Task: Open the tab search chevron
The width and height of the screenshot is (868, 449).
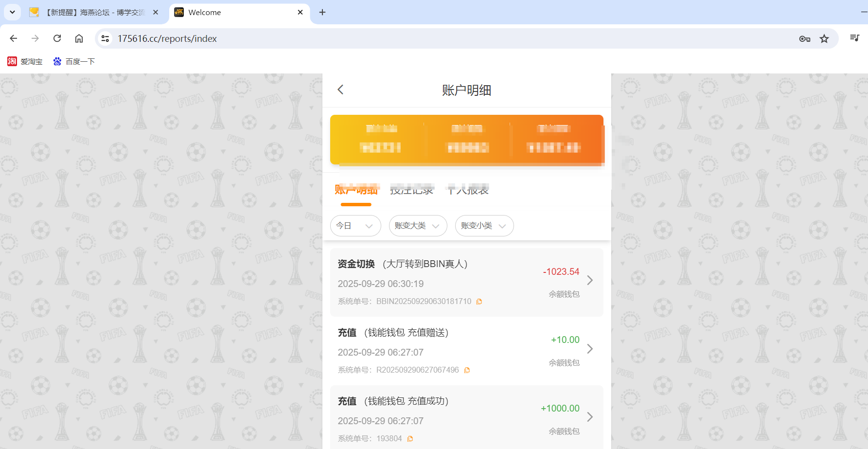Action: 12,12
